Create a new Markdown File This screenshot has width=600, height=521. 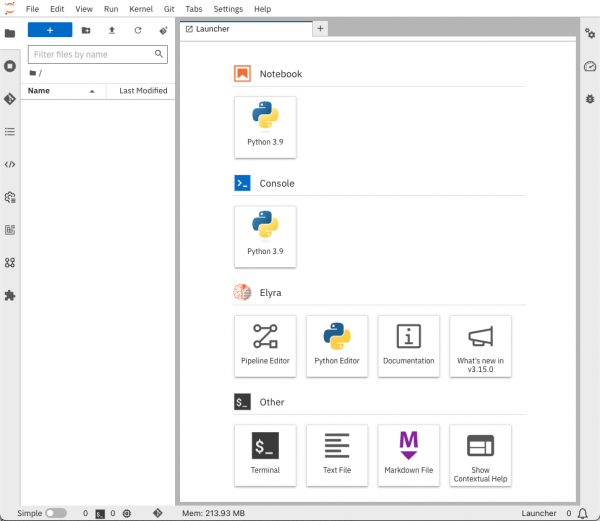(409, 456)
